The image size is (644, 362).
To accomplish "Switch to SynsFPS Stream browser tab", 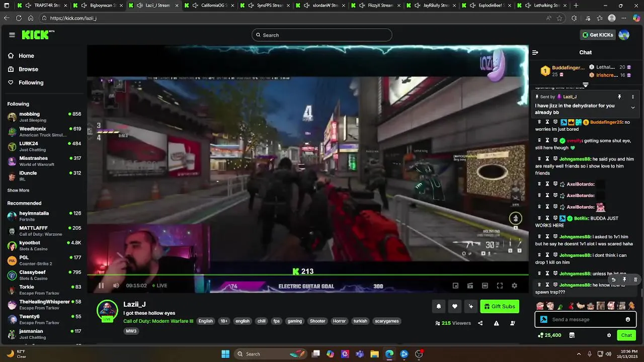I will click(266, 6).
